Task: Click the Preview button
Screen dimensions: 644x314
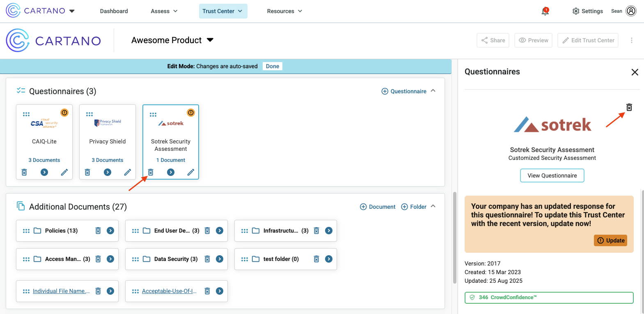Action: pos(533,40)
